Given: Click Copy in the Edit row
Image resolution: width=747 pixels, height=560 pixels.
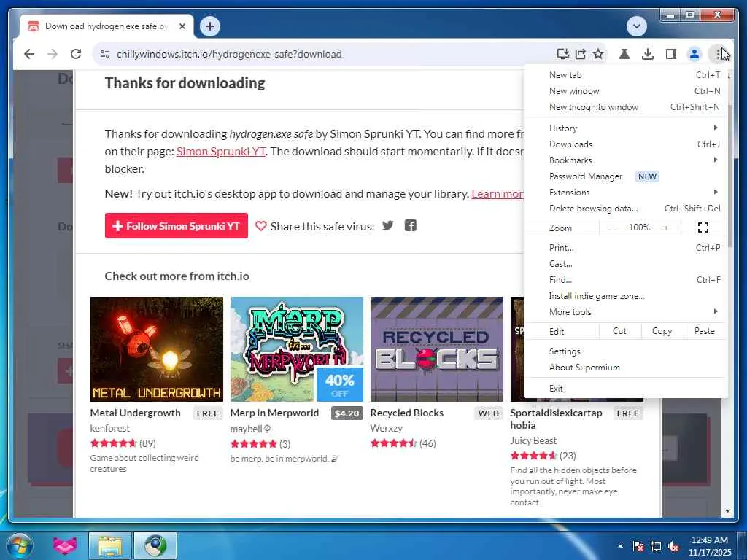Looking at the screenshot, I should 662,331.
